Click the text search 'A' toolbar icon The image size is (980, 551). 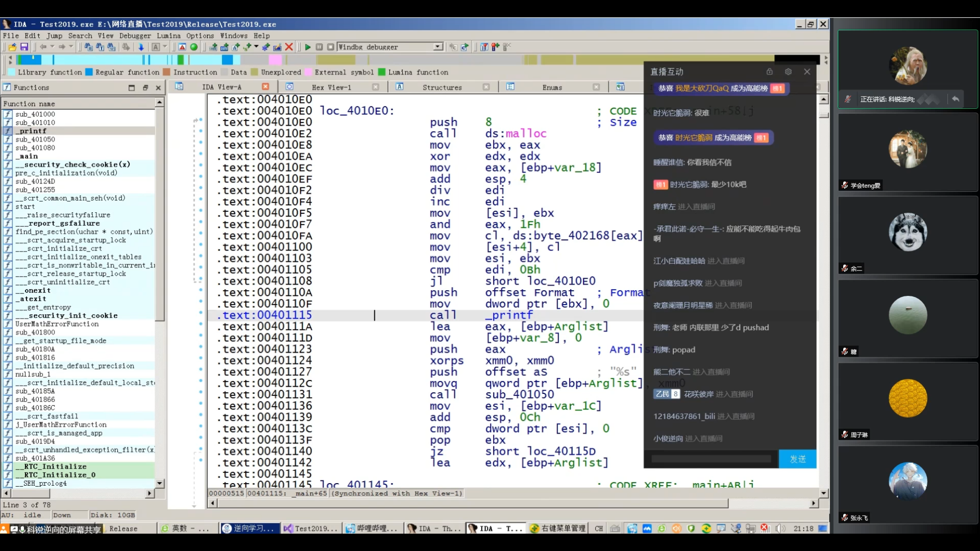coord(156,47)
